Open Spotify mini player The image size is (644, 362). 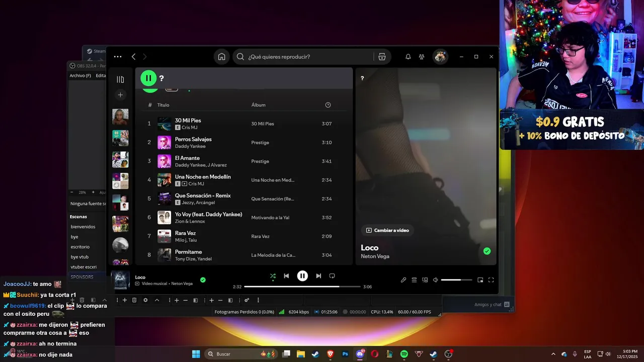480,280
